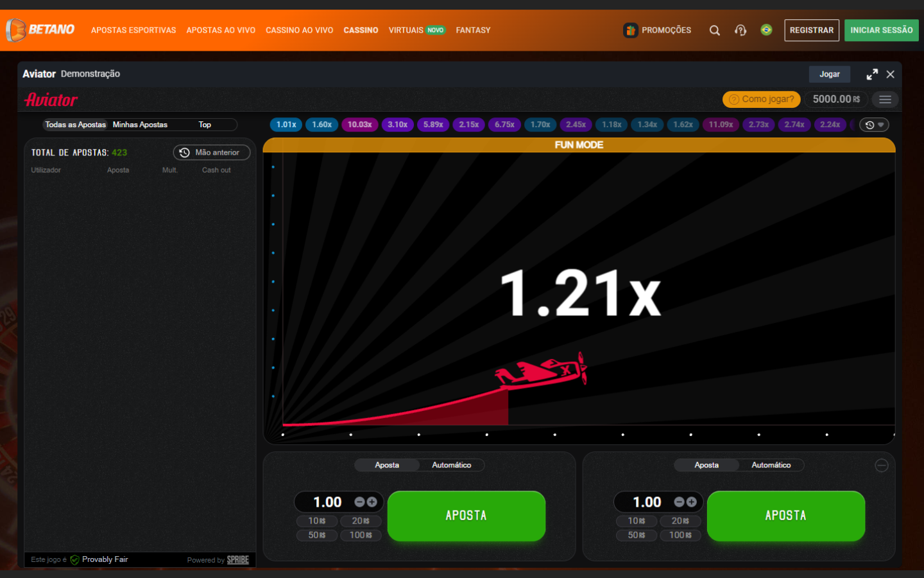Open the 1.01x round result chip
Viewport: 924px width, 578px height.
pyautogui.click(x=286, y=125)
